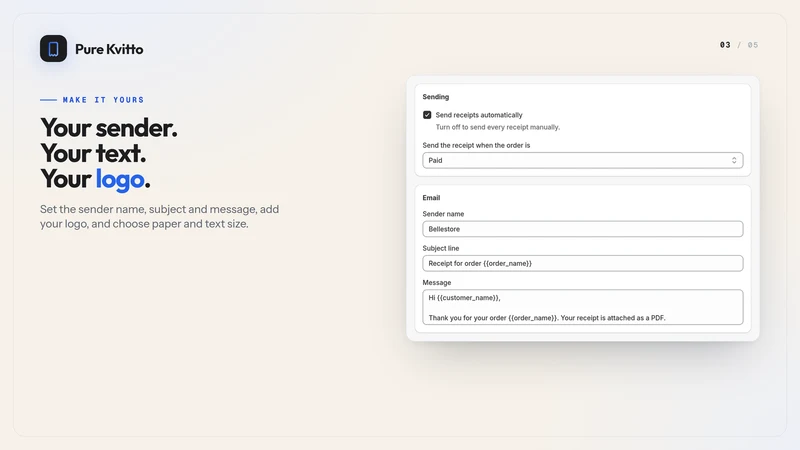This screenshot has width=800, height=450.
Task: Uncheck Send receipts automatically checkbox
Action: tap(427, 115)
